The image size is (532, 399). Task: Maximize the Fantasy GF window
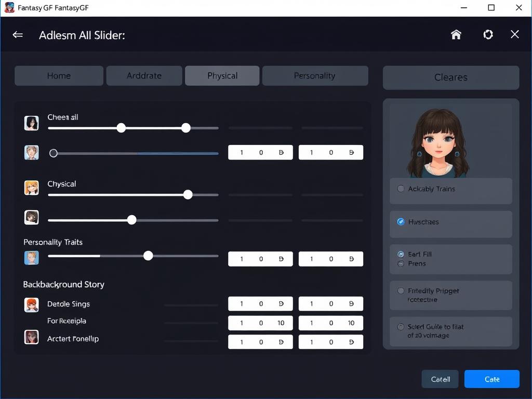point(491,7)
